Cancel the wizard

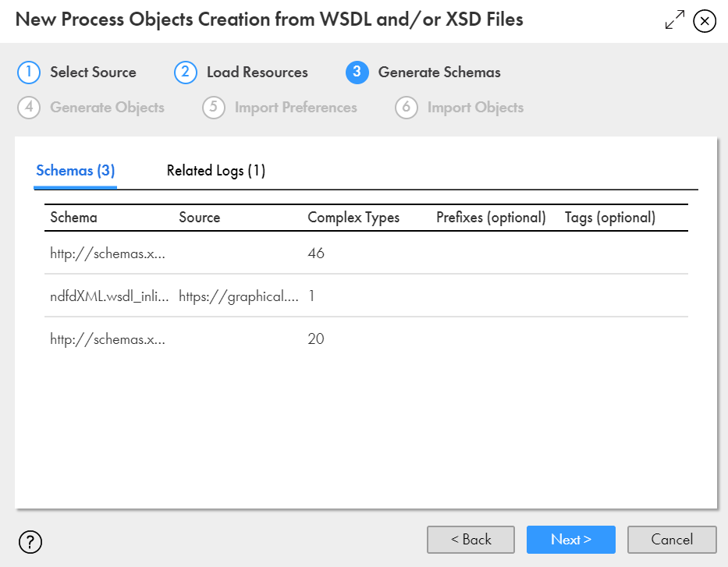pyautogui.click(x=672, y=539)
